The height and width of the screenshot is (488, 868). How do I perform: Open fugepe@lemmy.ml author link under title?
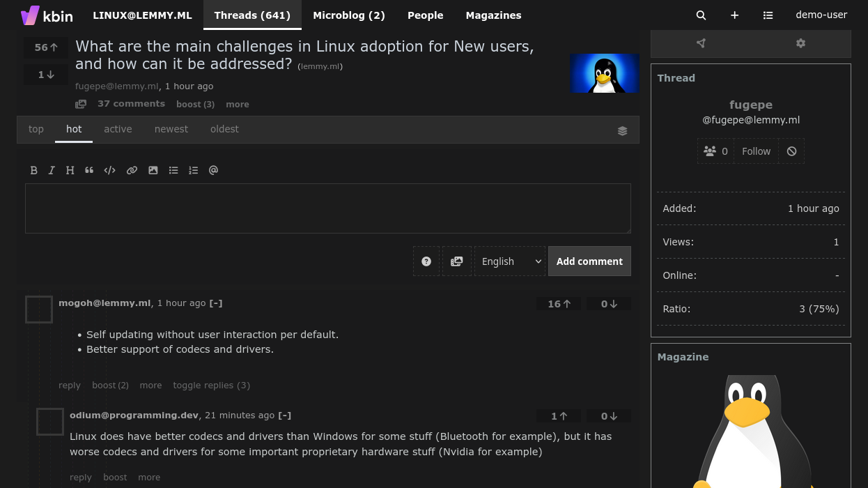point(117,86)
